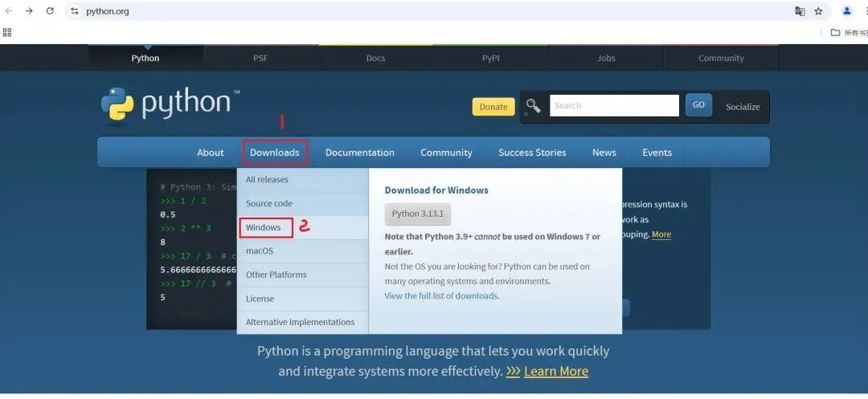Screen dimensions: 868x399
Task: Click the Python 3.13.1 download button
Action: pos(417,214)
